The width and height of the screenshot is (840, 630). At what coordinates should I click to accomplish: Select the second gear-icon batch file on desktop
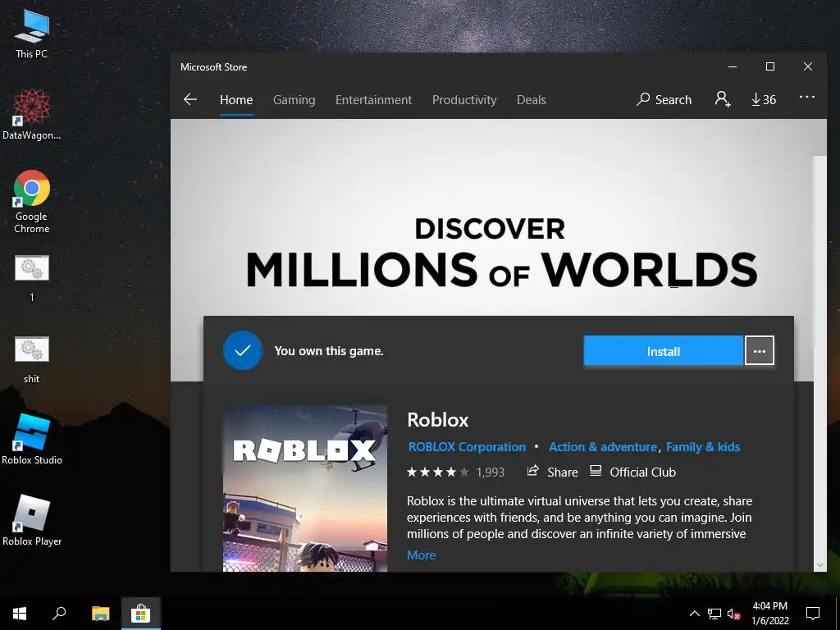(32, 360)
